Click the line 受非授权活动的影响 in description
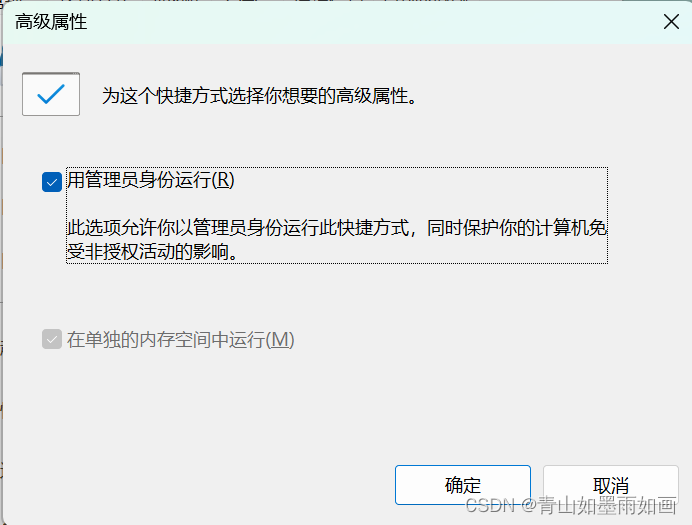Viewport: 692px width, 525px height. click(x=153, y=251)
